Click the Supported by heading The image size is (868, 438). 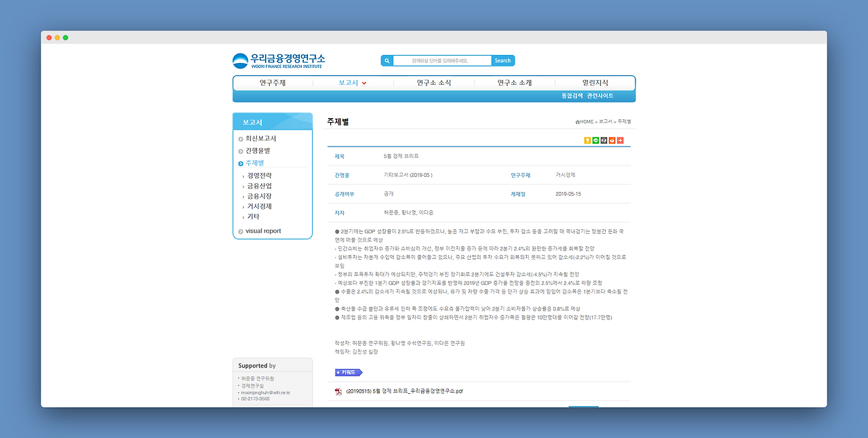(x=257, y=365)
